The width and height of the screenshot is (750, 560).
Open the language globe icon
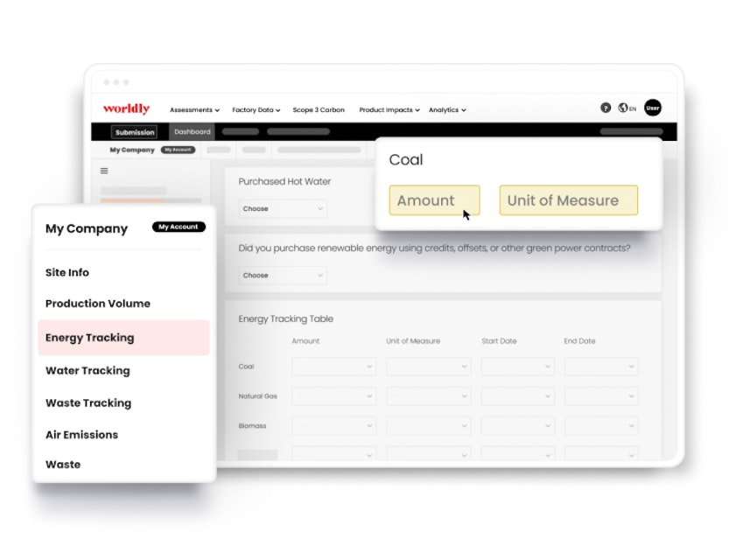(x=625, y=108)
